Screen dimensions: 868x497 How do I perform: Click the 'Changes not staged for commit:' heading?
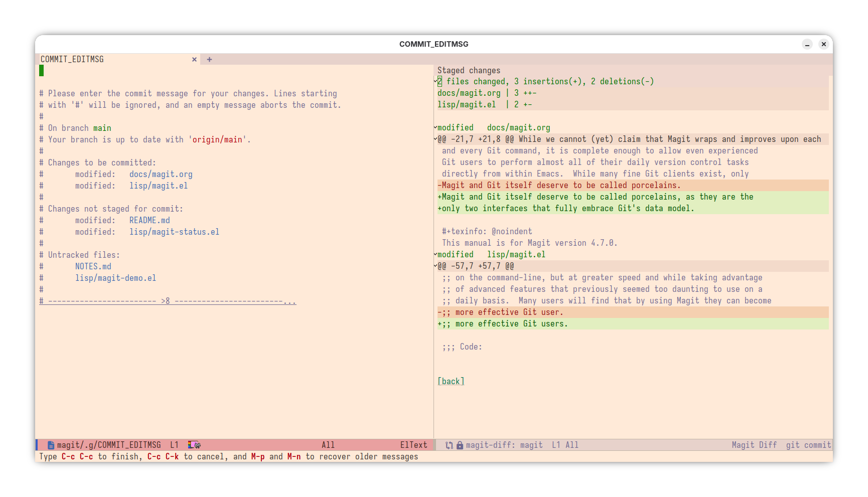[x=115, y=209]
